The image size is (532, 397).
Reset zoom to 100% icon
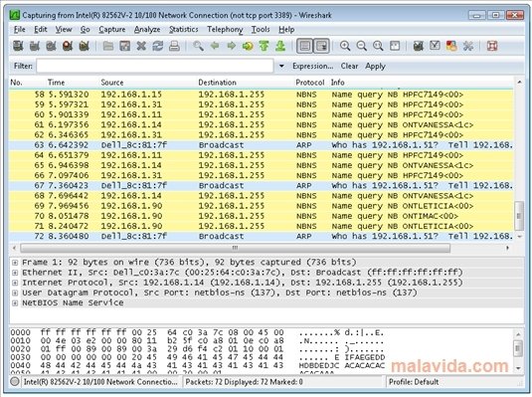tap(378, 46)
